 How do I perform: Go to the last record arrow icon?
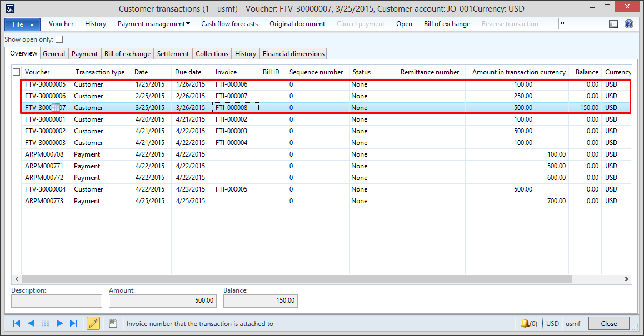pyautogui.click(x=74, y=323)
